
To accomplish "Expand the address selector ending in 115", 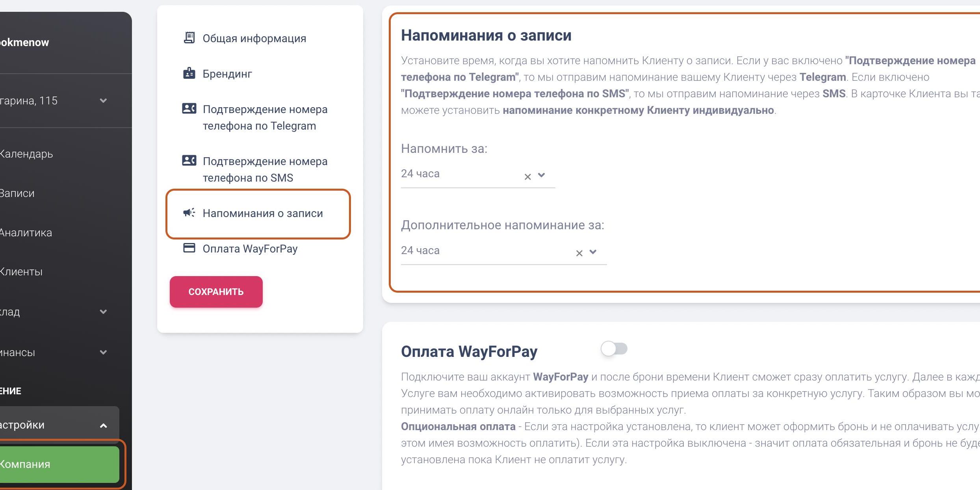I will [x=103, y=101].
